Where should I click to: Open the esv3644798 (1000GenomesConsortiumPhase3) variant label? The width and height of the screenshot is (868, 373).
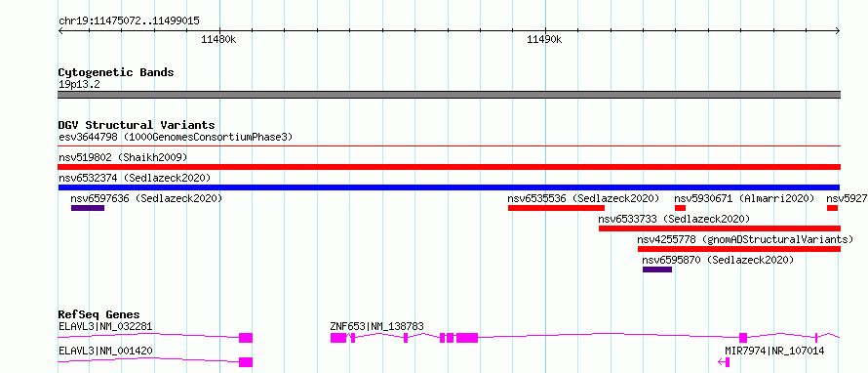click(176, 137)
